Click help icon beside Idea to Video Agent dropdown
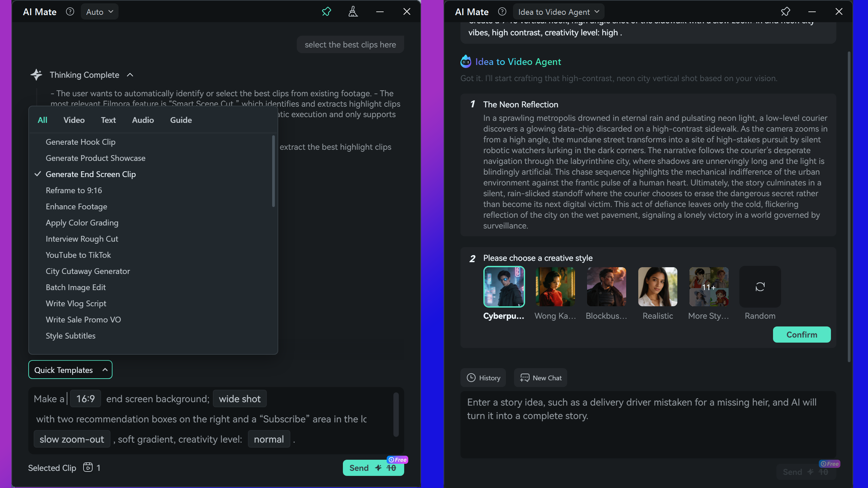Viewport: 868px width, 488px height. click(502, 12)
